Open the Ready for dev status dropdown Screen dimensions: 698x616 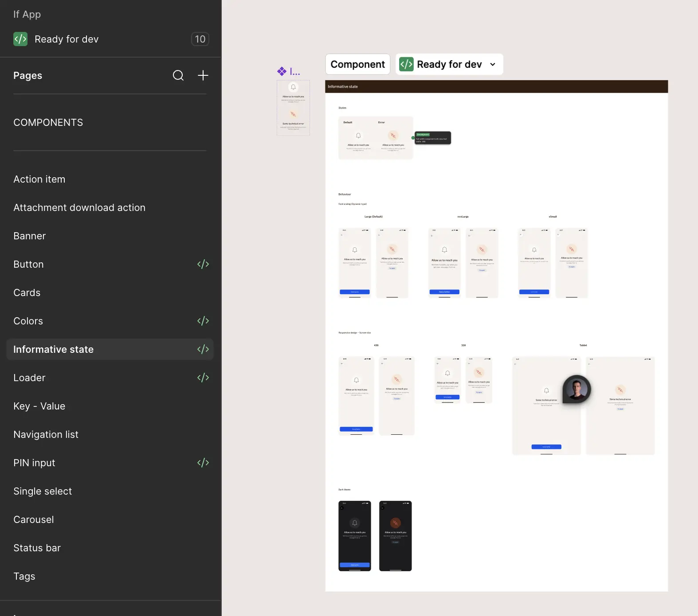pyautogui.click(x=449, y=64)
